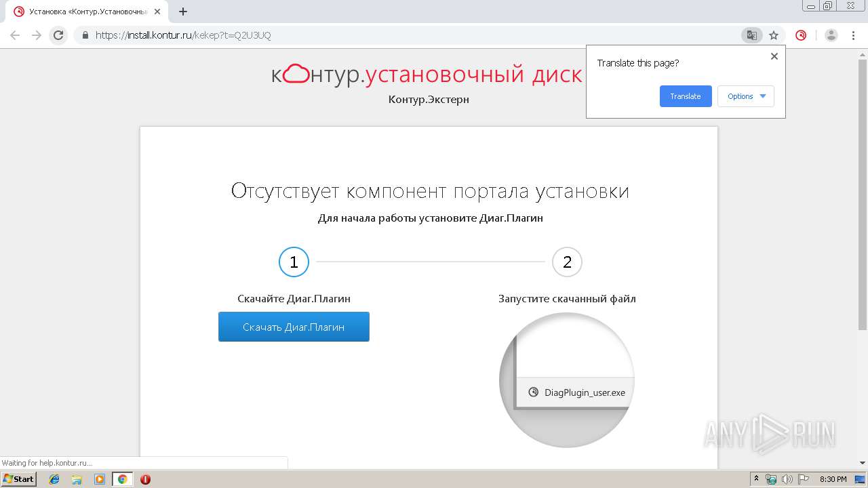Open Windows Explorer folder from the taskbar
868x488 pixels.
77,479
